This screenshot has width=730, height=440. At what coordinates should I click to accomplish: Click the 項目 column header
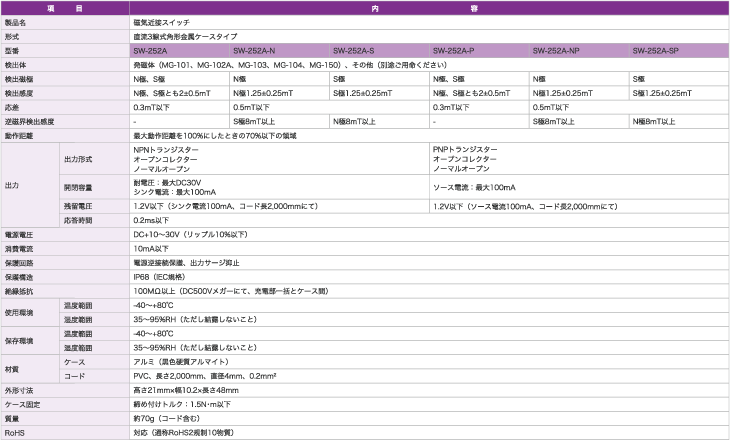pyautogui.click(x=65, y=6)
